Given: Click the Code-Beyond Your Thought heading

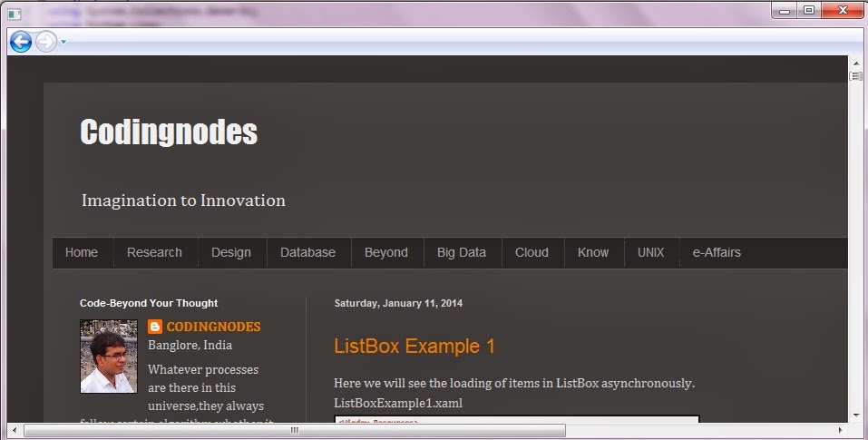Looking at the screenshot, I should point(149,303).
